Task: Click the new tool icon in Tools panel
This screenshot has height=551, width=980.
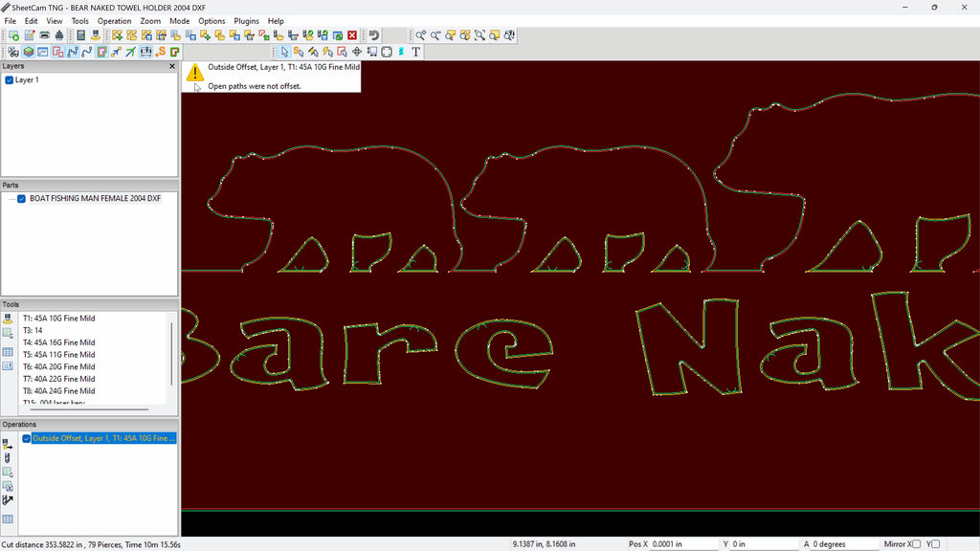Action: coord(8,319)
